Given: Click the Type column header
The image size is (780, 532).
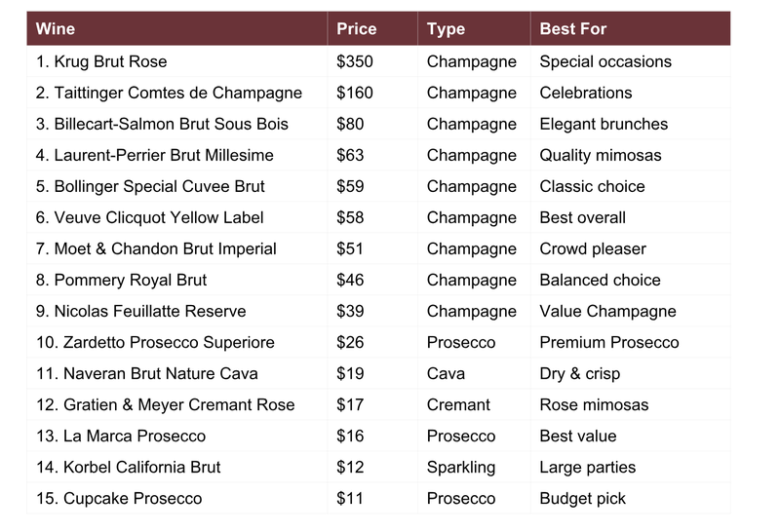Looking at the screenshot, I should pyautogui.click(x=446, y=29).
